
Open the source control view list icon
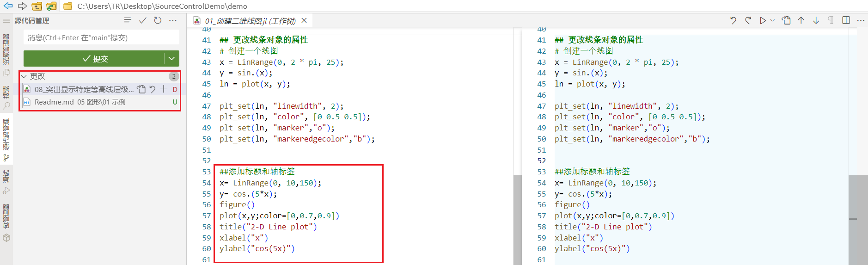(128, 20)
